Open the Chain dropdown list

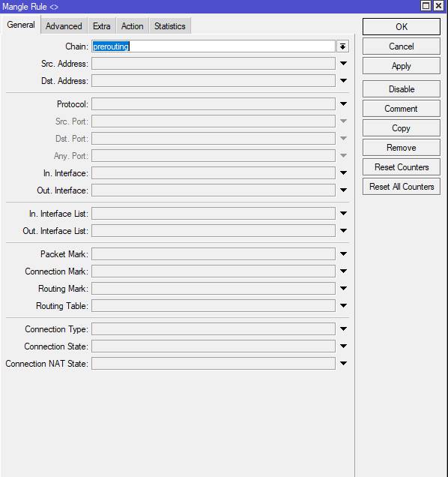[343, 46]
